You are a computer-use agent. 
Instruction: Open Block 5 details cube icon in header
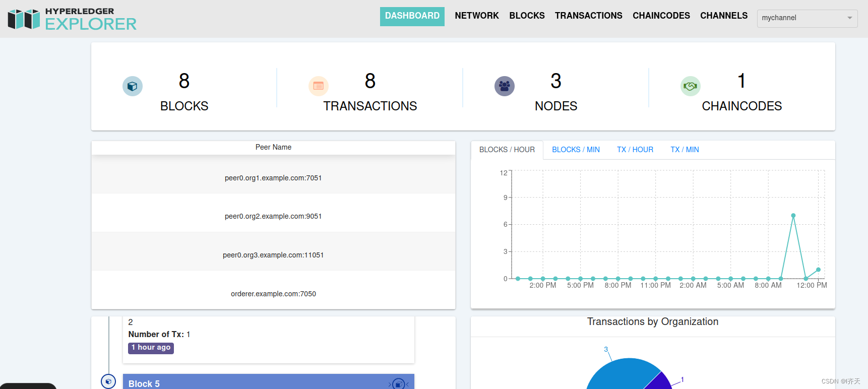pyautogui.click(x=399, y=384)
